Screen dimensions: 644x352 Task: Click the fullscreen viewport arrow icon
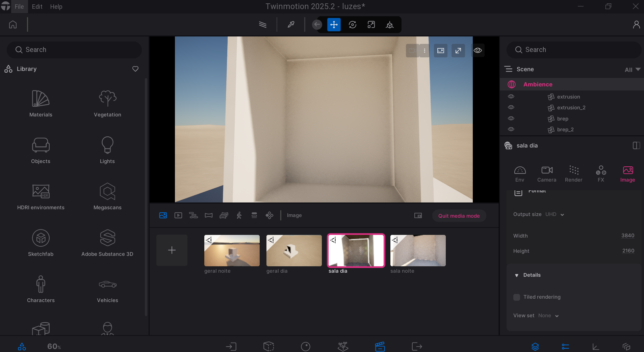point(458,51)
